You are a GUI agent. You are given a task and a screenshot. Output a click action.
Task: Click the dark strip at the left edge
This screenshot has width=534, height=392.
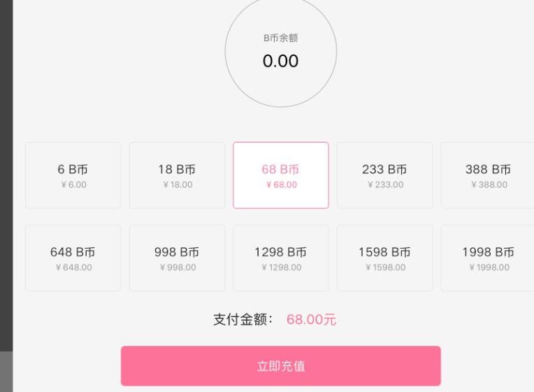6,175
